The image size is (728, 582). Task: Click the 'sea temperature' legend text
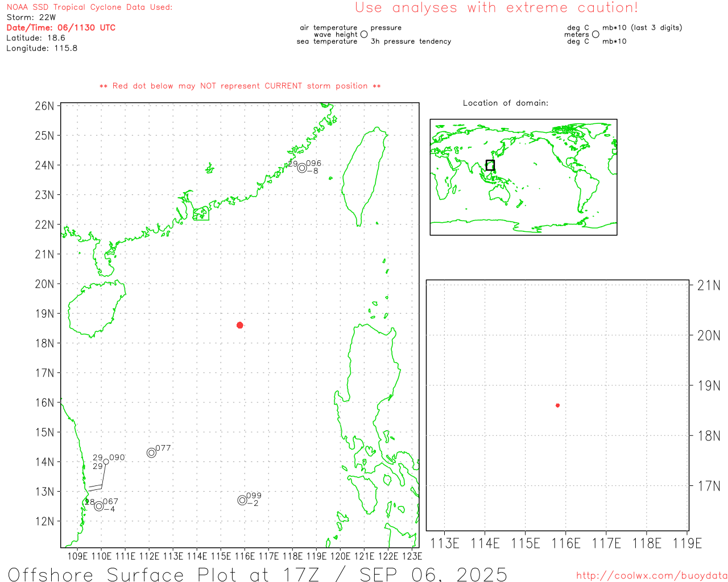[x=327, y=41]
